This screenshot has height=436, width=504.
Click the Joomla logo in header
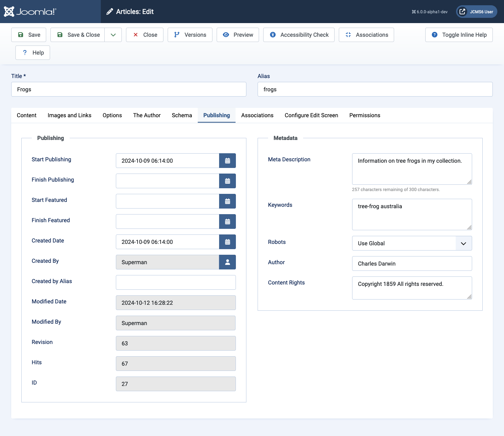click(x=30, y=12)
